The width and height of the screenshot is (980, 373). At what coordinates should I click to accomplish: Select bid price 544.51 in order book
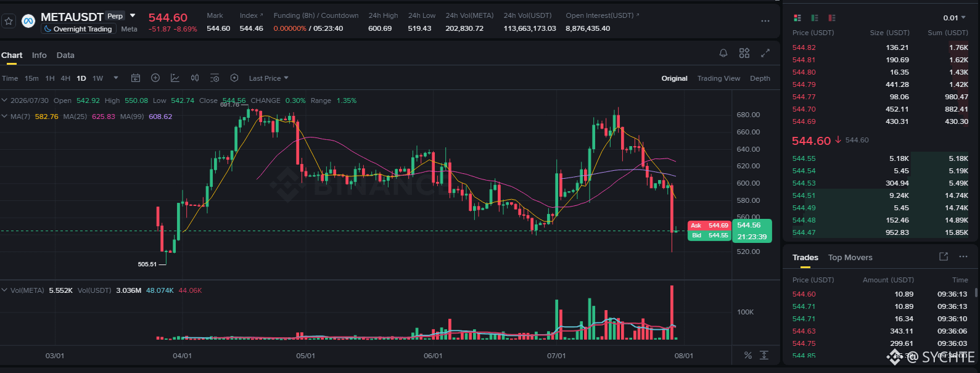click(x=804, y=195)
